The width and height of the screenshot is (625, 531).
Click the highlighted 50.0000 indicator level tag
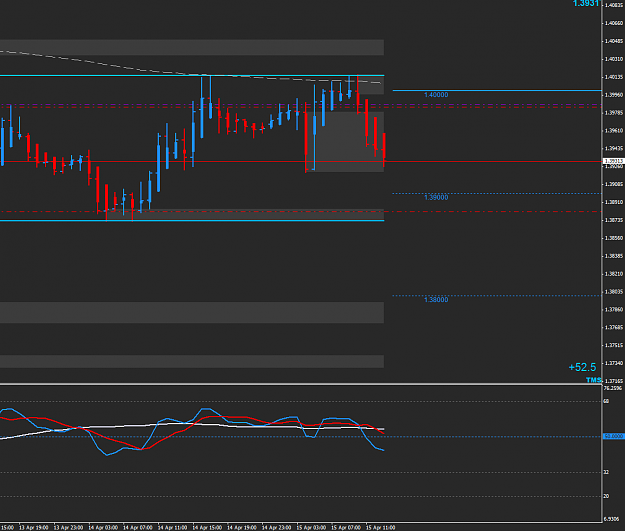tap(614, 437)
